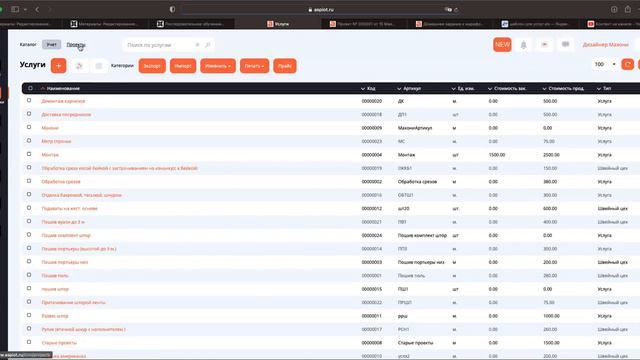Switch to Услуги browser tab
This screenshot has width=640, height=360.
pos(278,24)
